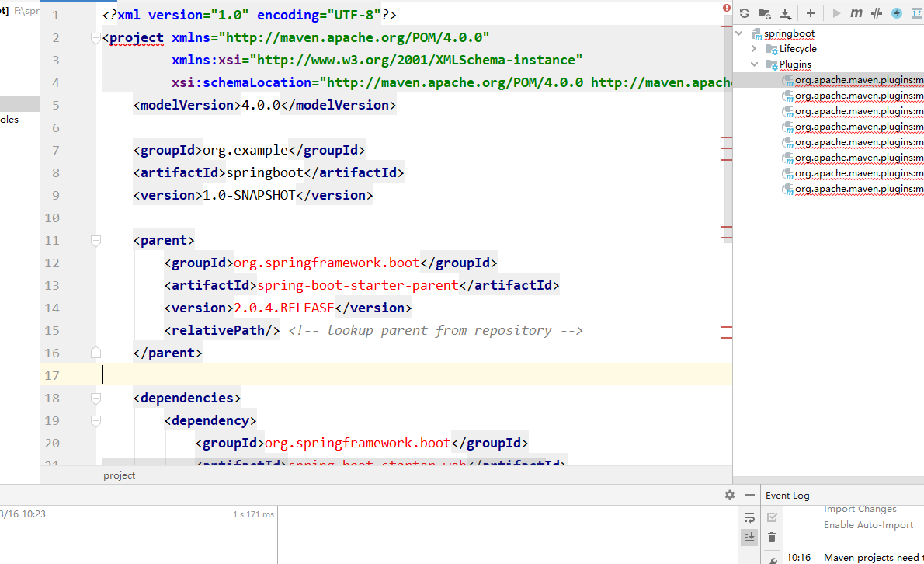Execute Maven goal 'm' icon

coord(856,13)
